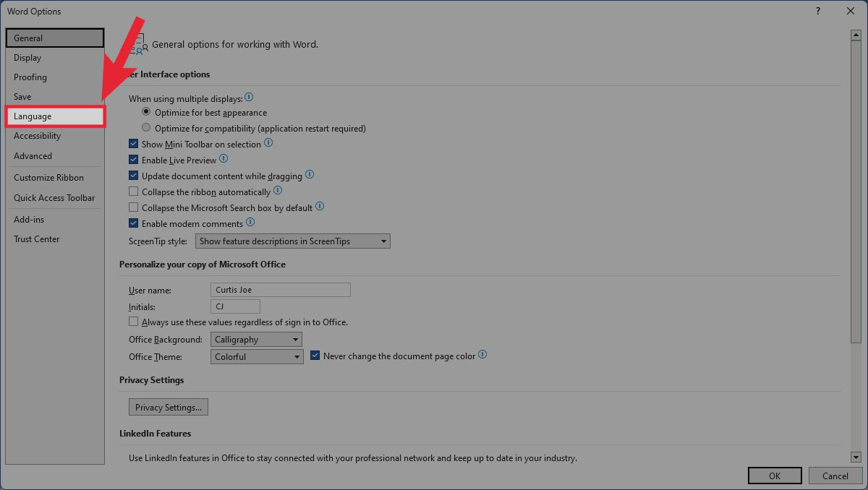
Task: Click the scrollbar down arrow
Action: coord(856,457)
